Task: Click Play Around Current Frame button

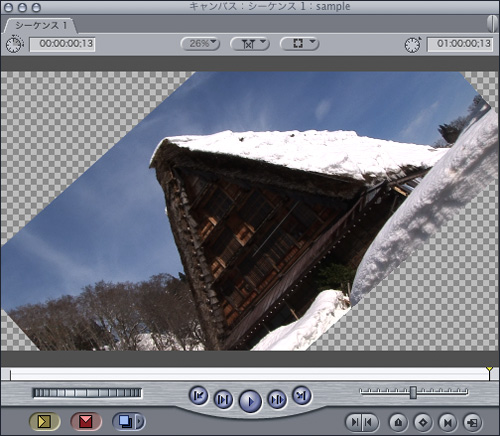Action: tap(277, 399)
